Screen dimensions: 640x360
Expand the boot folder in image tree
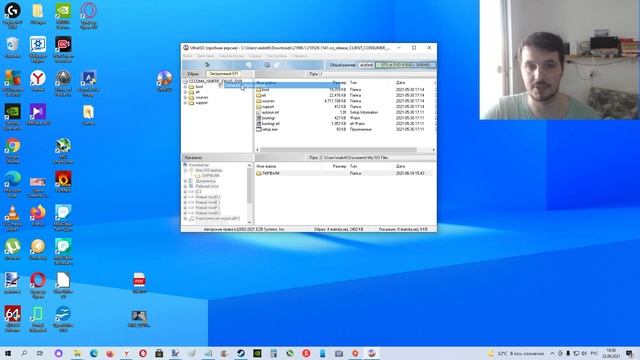[185, 87]
